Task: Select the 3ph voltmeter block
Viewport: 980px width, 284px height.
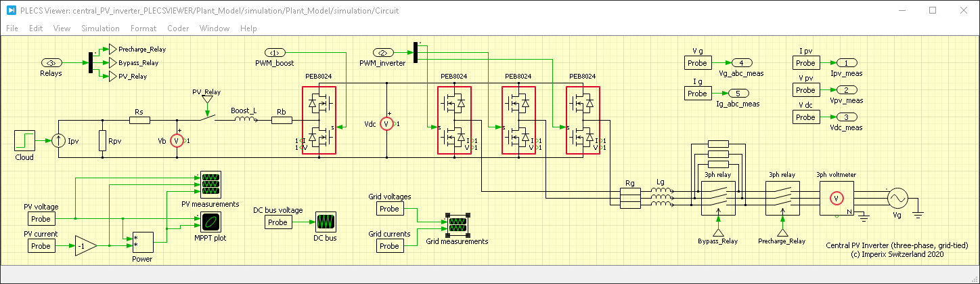Action: [837, 197]
